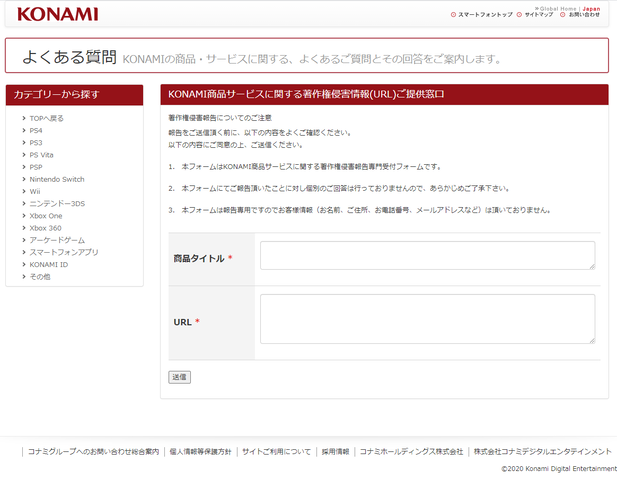This screenshot has height=480, width=617.
Task: Open 株式会社コナミデジタルエンタテインメント footer link
Action: click(543, 452)
